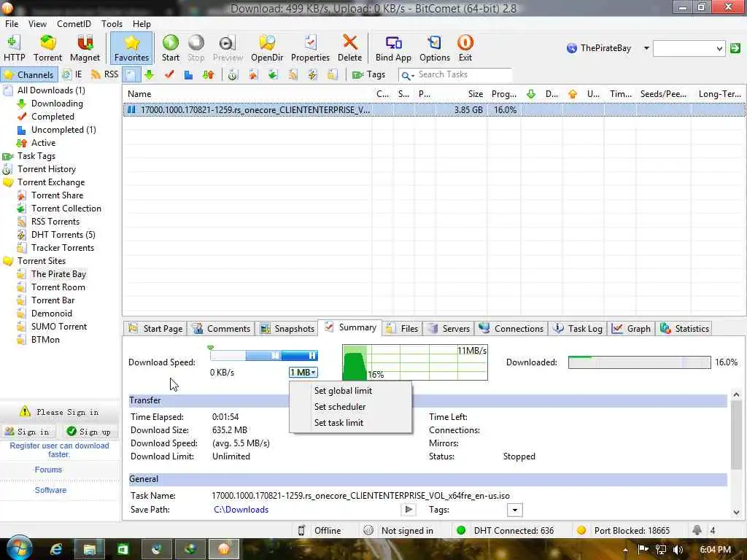Select DHT Torrents (5) in sidebar
Image resolution: width=747 pixels, height=560 pixels.
(63, 235)
